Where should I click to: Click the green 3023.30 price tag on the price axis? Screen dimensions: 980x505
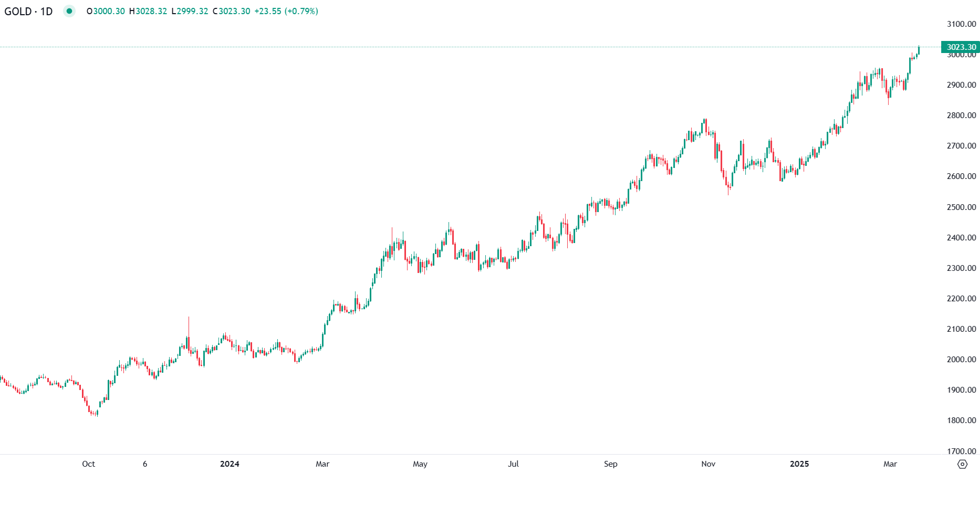(x=961, y=47)
